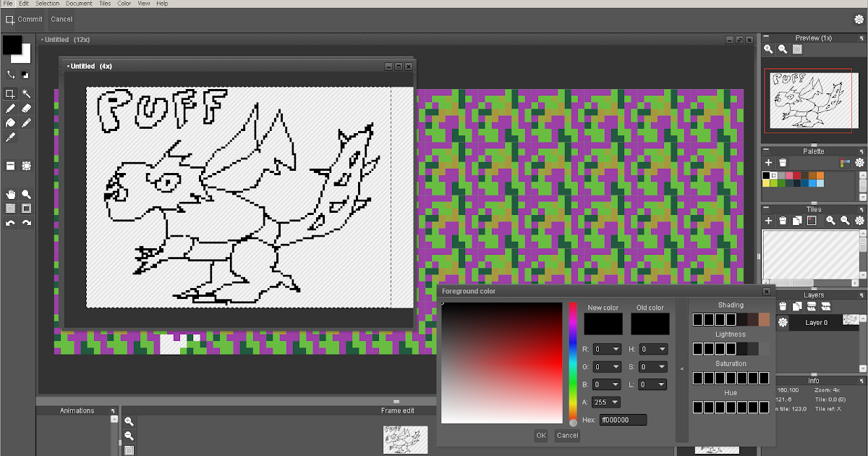The height and width of the screenshot is (456, 868).
Task: Click the Undo arrow in toolbox
Action: pyautogui.click(x=10, y=223)
